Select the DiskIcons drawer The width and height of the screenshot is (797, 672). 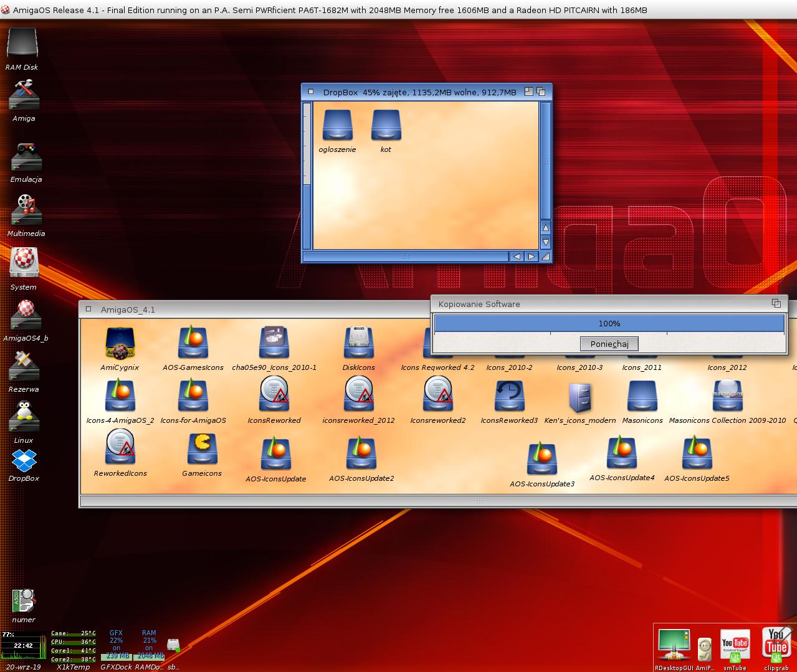358,344
